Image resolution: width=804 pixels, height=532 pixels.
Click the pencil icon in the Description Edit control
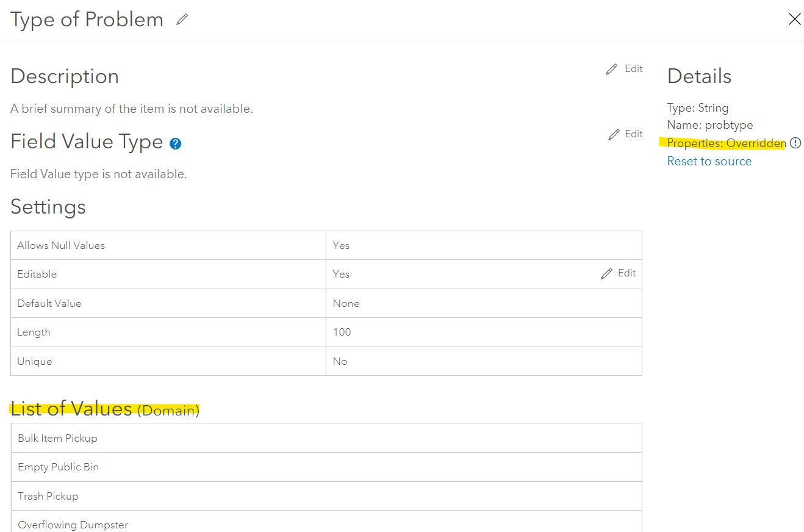pos(611,68)
